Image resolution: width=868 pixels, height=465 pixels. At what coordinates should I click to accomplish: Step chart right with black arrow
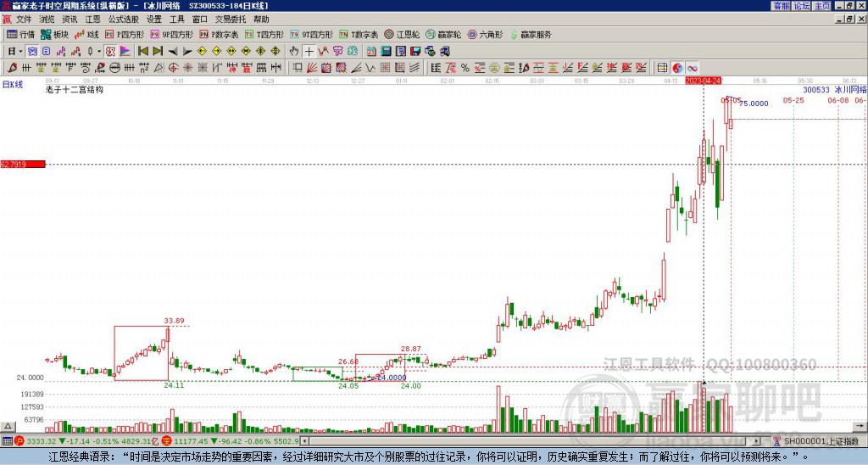pyautogui.click(x=187, y=52)
